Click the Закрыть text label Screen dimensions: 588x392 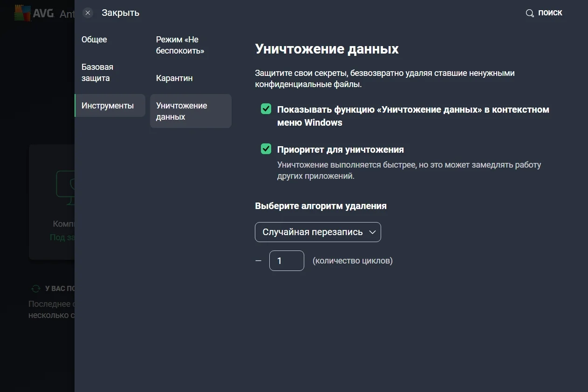[x=121, y=13]
